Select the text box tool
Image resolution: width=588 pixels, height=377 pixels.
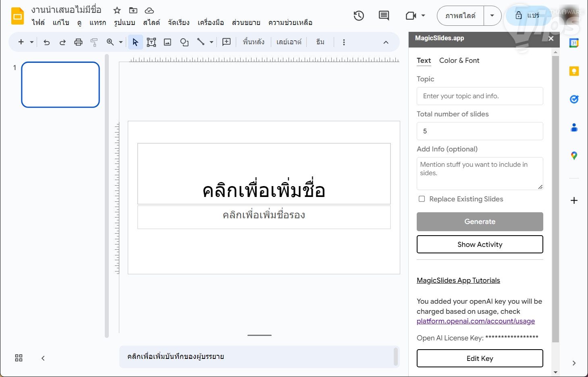click(152, 42)
